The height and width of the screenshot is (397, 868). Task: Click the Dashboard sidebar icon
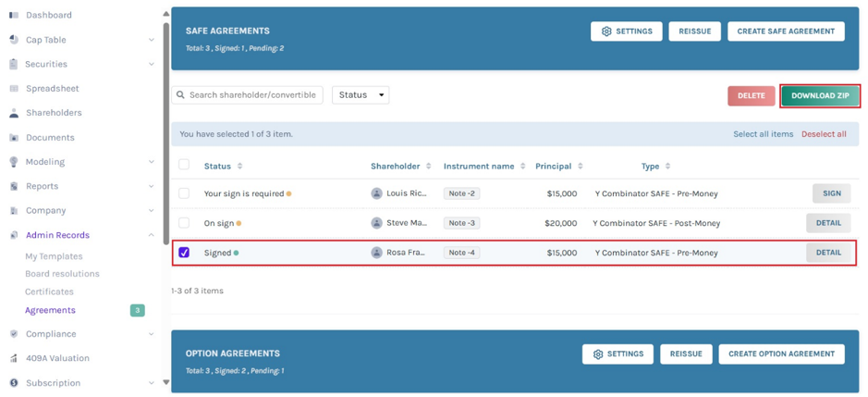pos(14,15)
